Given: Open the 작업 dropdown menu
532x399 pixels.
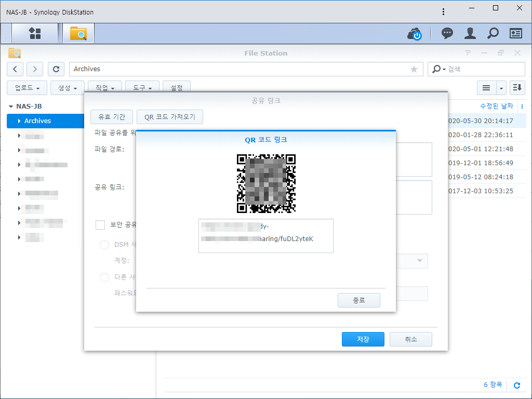Looking at the screenshot, I should 104,87.
